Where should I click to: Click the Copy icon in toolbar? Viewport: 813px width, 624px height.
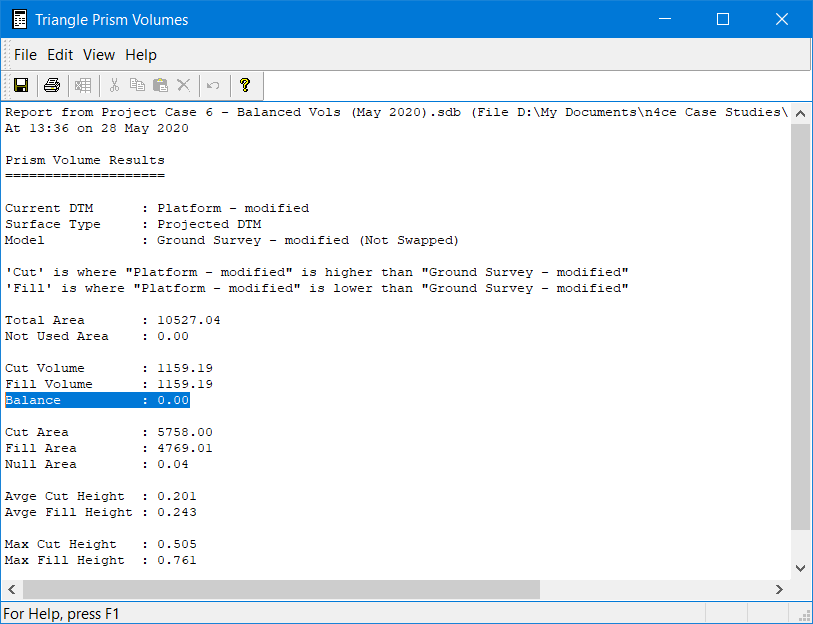click(x=137, y=85)
